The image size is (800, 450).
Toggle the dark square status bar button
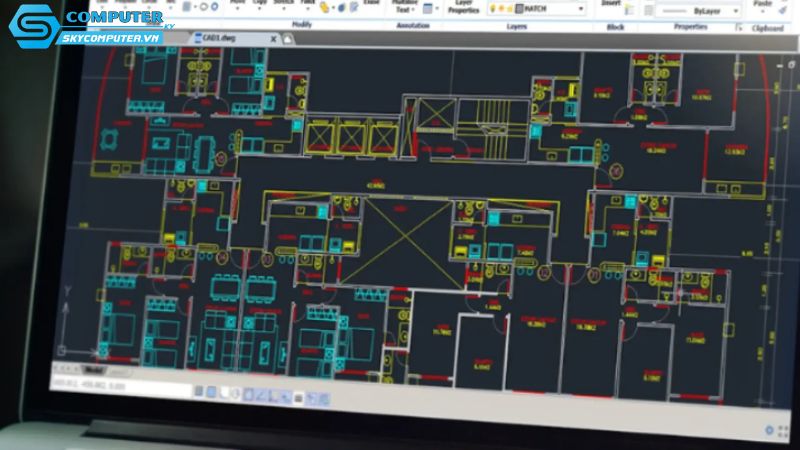coord(299,398)
